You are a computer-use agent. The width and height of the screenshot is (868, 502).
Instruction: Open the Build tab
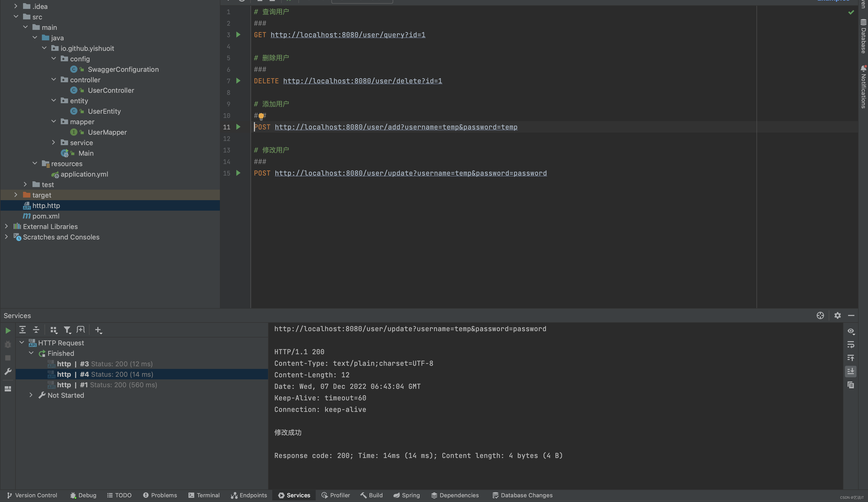point(371,495)
